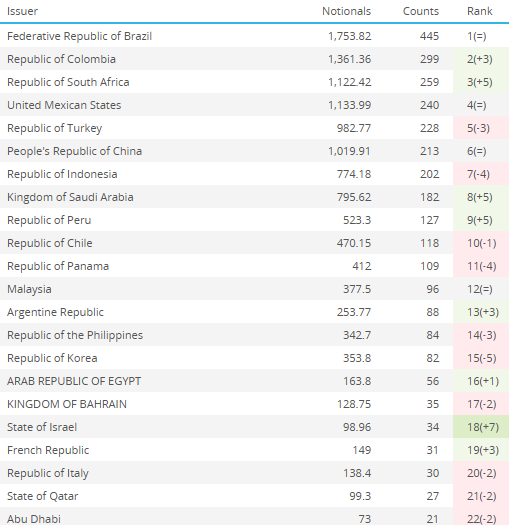Select Republic of the Philippines issuer
This screenshot has height=525, width=509.
[x=75, y=335]
